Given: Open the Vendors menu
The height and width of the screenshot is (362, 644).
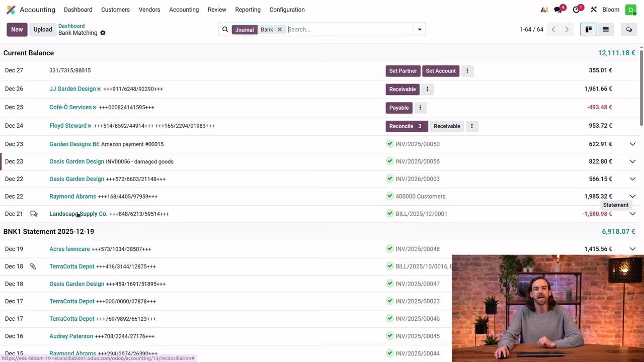Looking at the screenshot, I should pyautogui.click(x=149, y=10).
